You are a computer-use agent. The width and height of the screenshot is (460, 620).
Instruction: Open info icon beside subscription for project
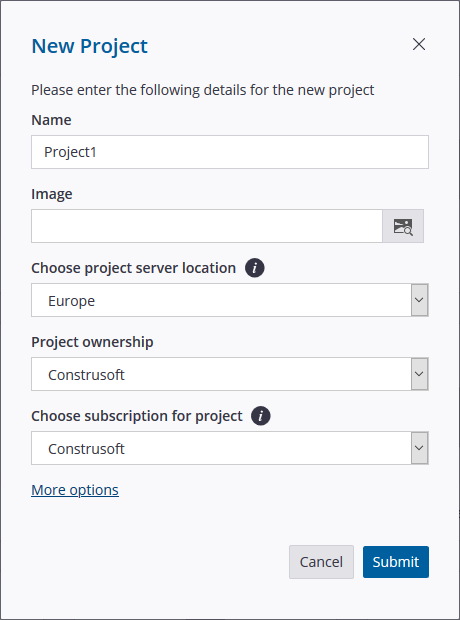click(x=261, y=416)
